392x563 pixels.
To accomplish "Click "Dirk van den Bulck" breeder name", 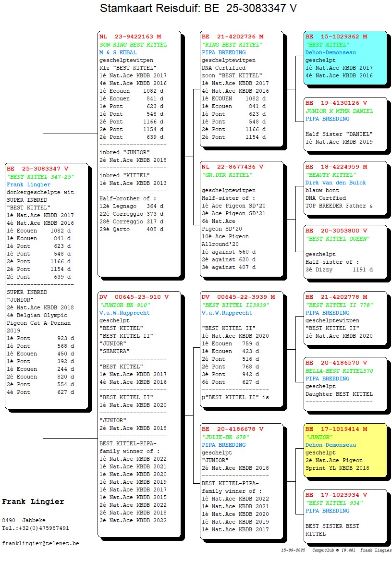I will [x=335, y=183].
